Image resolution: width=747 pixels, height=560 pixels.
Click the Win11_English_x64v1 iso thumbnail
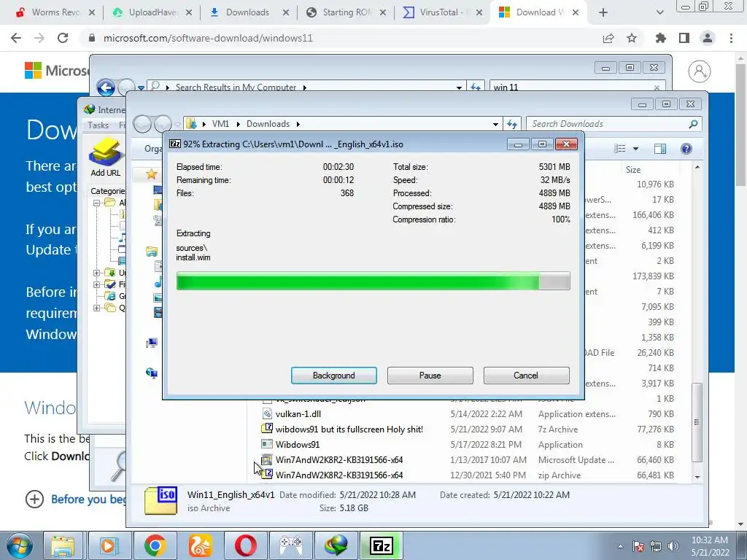click(161, 500)
